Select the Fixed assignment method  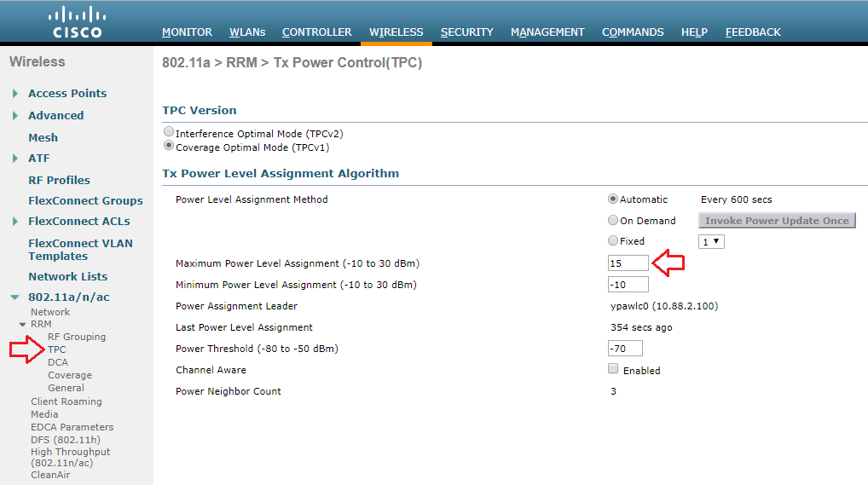(613, 240)
